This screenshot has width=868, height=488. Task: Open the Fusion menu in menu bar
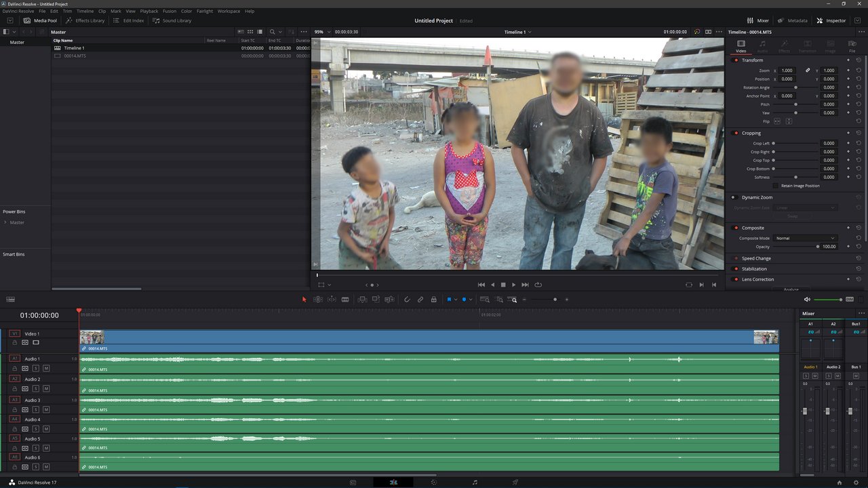(170, 12)
